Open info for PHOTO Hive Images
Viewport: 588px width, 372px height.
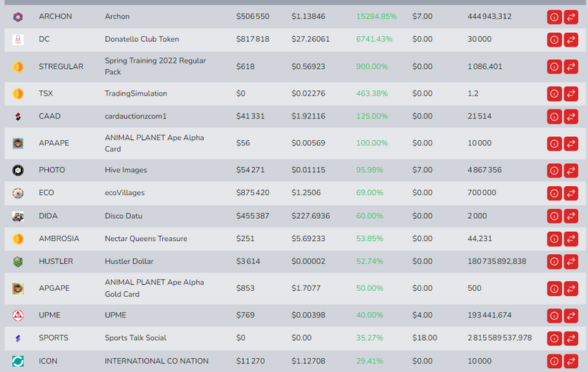(x=554, y=171)
